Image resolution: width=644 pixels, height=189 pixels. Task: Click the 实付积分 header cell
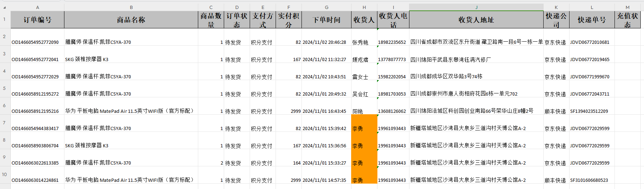pos(289,20)
